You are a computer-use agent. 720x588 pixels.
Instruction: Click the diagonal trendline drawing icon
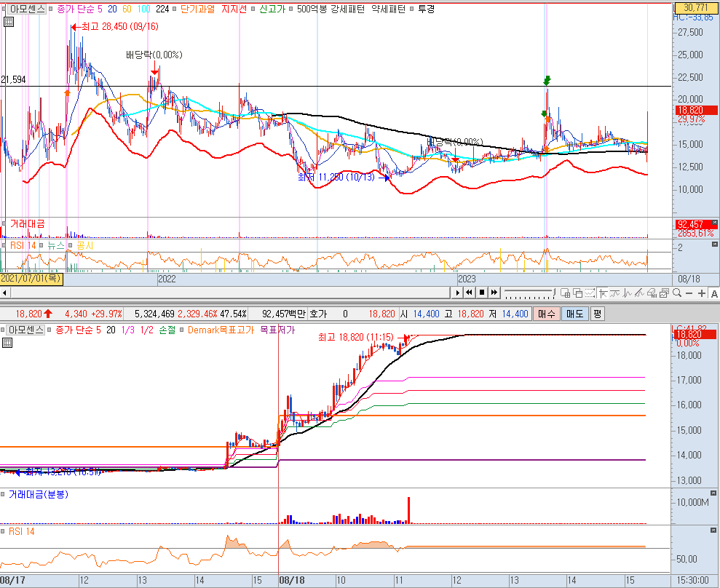tap(640, 293)
